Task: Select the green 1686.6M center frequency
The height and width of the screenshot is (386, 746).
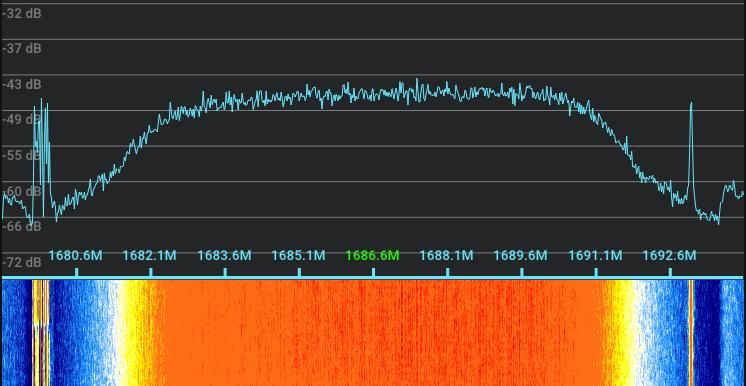Action: click(373, 256)
